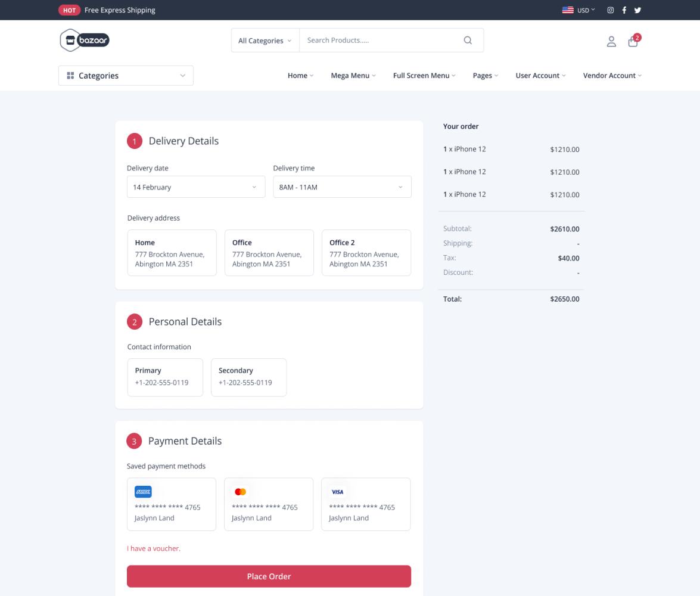Open the Vendor Account menu
Screen dimensions: 700x596
(x=612, y=76)
